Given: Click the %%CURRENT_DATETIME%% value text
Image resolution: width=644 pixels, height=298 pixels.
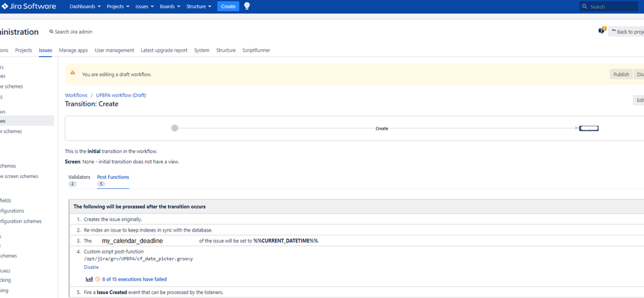Looking at the screenshot, I should [286, 241].
